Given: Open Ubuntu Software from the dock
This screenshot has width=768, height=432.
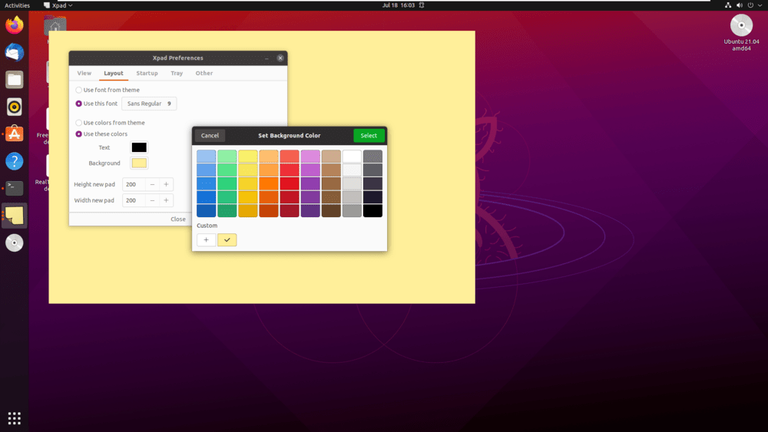Looking at the screenshot, I should [14, 133].
